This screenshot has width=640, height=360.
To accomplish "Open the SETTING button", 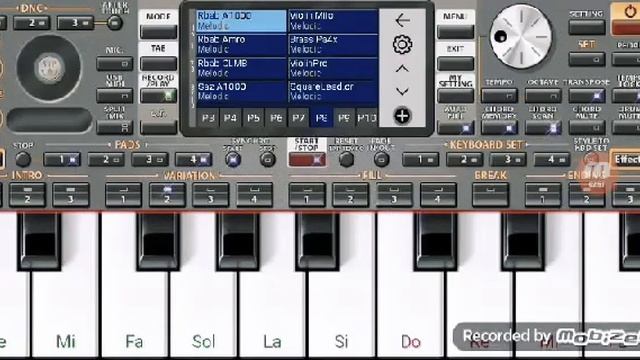I will pos(587,27).
